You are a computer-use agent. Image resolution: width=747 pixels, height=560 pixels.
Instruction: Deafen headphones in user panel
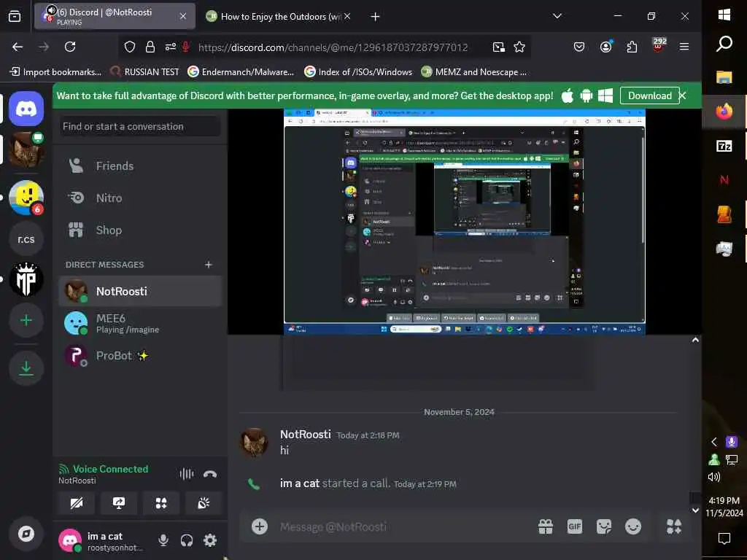[187, 540]
